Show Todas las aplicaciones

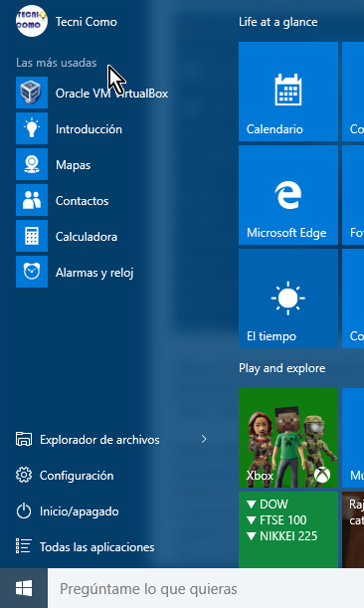click(x=96, y=547)
